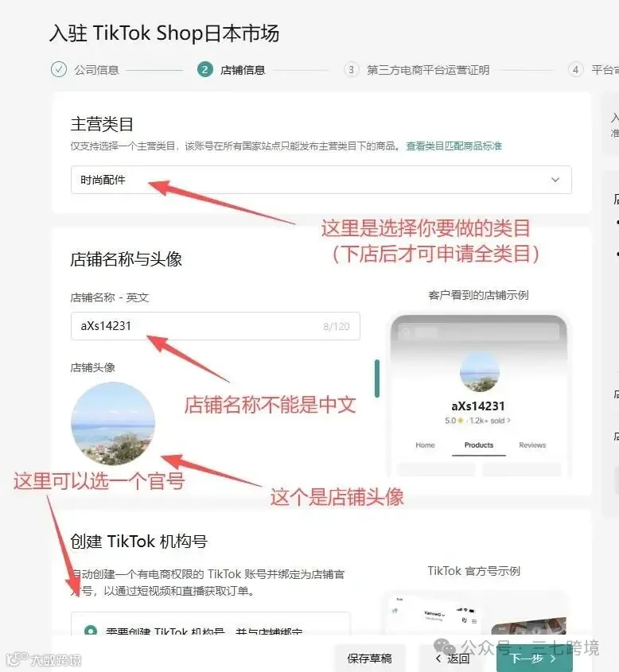The width and height of the screenshot is (619, 672).
Task: Click the 店铺名称 input field containing aXs14231
Action: tap(215, 326)
